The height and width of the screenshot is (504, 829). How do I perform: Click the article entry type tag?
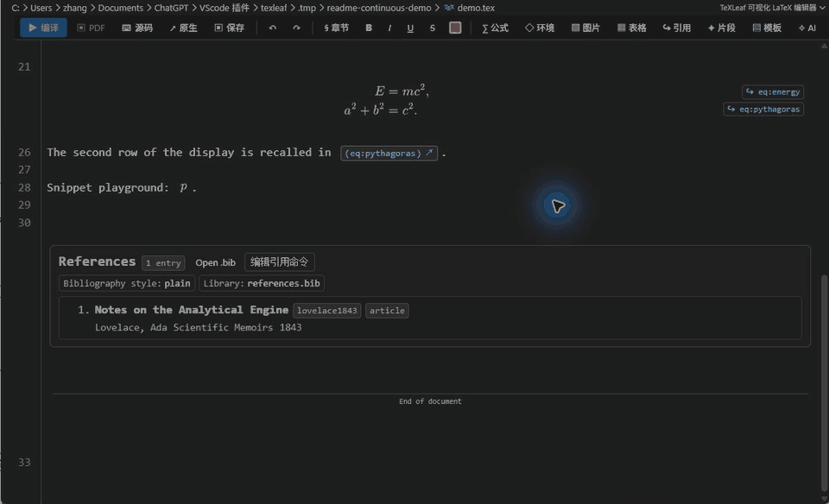(387, 311)
